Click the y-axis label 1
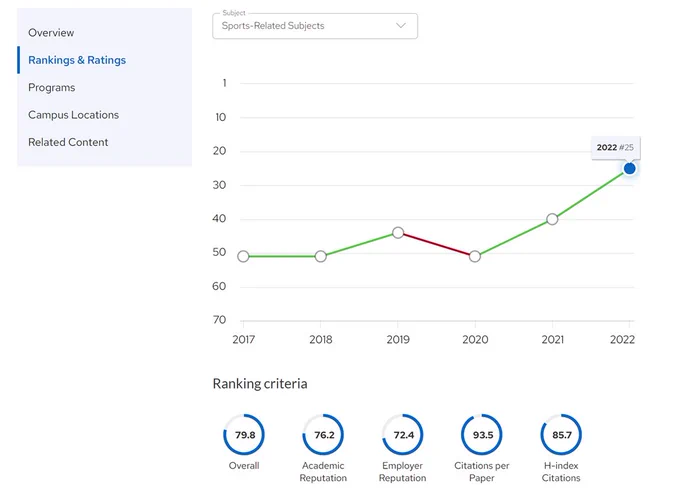The width and height of the screenshot is (680, 504). pos(224,83)
